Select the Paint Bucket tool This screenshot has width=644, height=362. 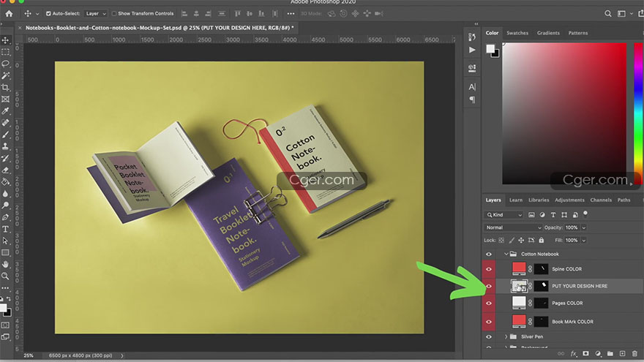[x=6, y=182]
